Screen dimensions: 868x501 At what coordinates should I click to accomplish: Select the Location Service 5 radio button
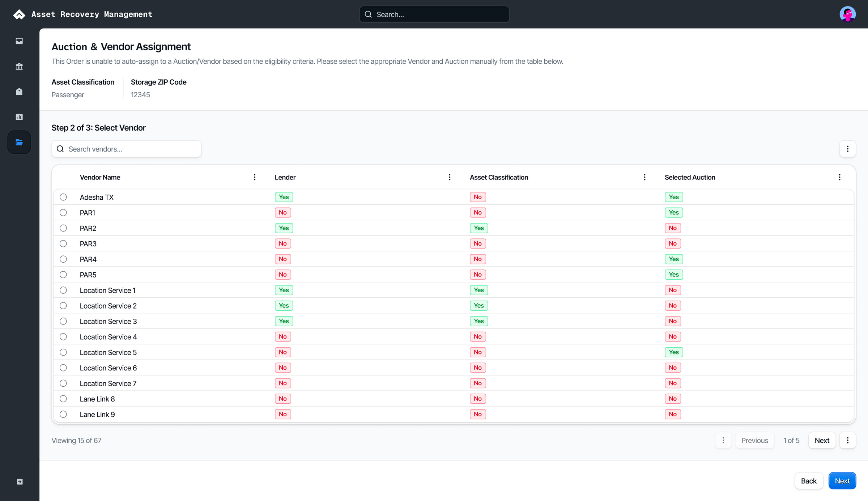[63, 352]
